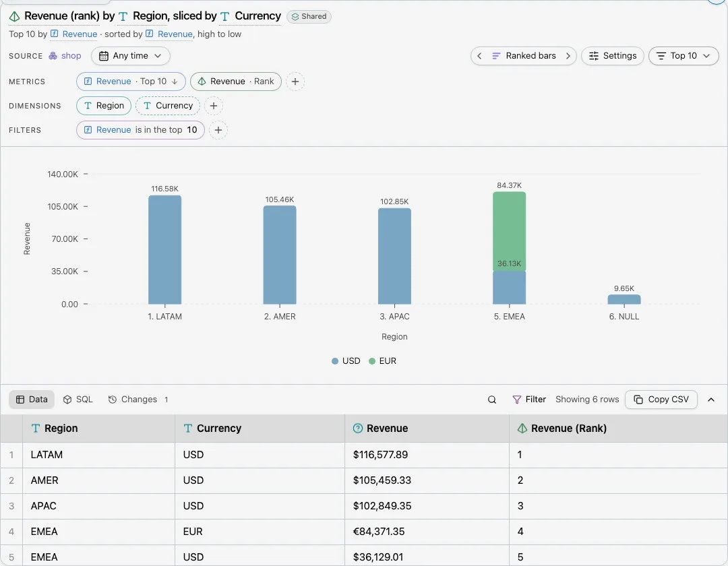Select the Currency dimension pill
Viewport: 728px width, 566px height.
[168, 106]
